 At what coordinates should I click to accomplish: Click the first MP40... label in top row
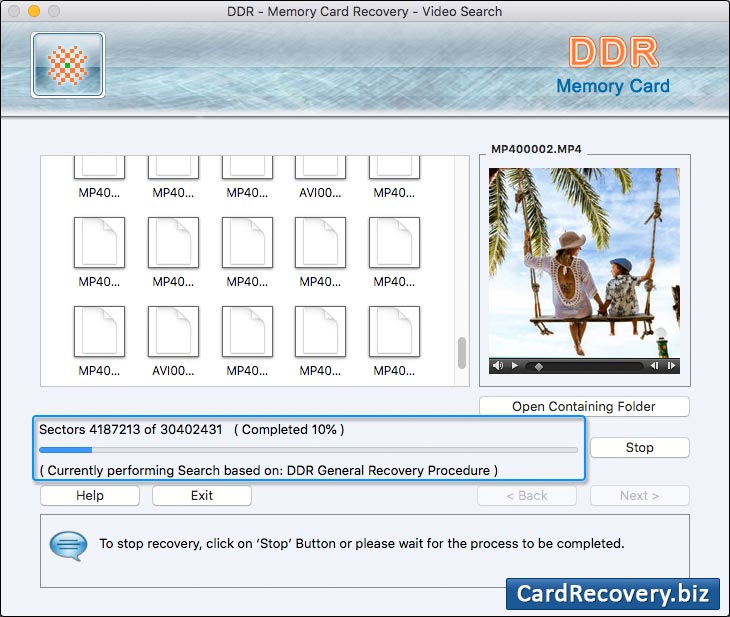click(x=99, y=193)
